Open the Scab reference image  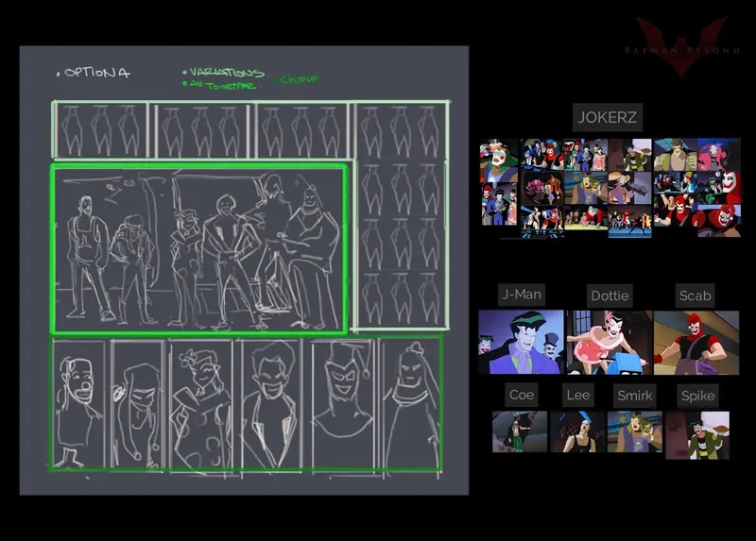(x=696, y=343)
